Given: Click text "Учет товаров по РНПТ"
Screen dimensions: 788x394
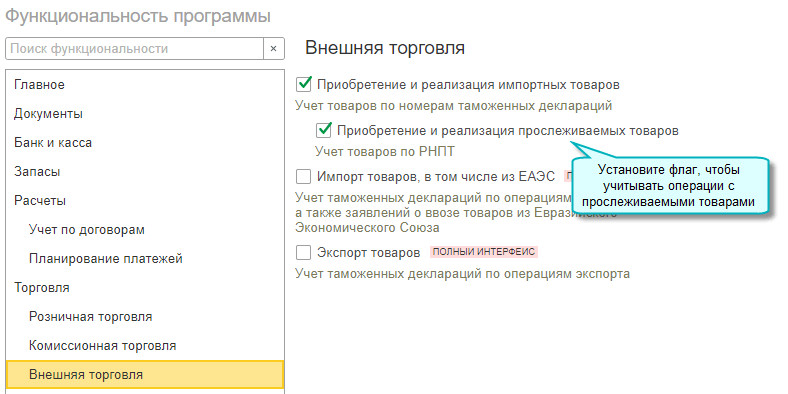Looking at the screenshot, I should [x=385, y=152].
